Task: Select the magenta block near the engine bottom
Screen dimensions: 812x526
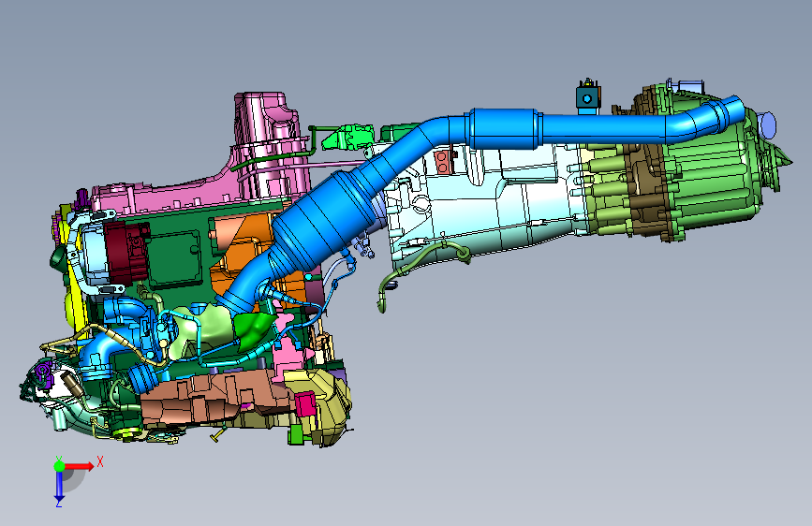Action: tap(305, 404)
